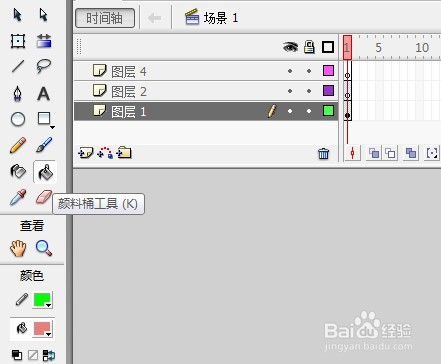441x364 pixels.
Task: Click frame 5 on timeline ruler
Action: tap(378, 48)
